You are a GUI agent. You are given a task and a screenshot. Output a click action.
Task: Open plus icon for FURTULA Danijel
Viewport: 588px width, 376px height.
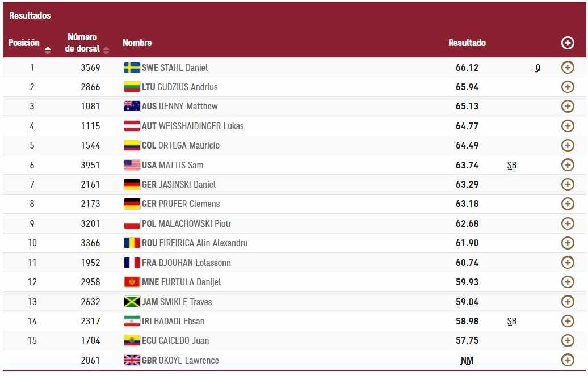point(568,282)
